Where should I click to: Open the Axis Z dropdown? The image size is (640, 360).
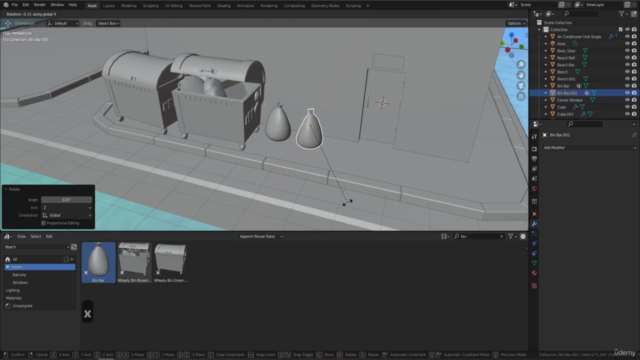[x=67, y=208]
